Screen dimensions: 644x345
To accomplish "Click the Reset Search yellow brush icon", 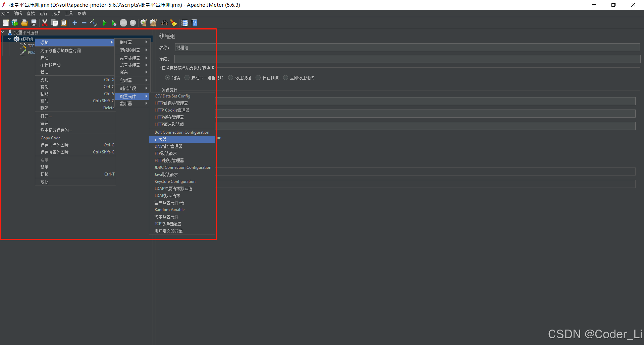I will (173, 23).
